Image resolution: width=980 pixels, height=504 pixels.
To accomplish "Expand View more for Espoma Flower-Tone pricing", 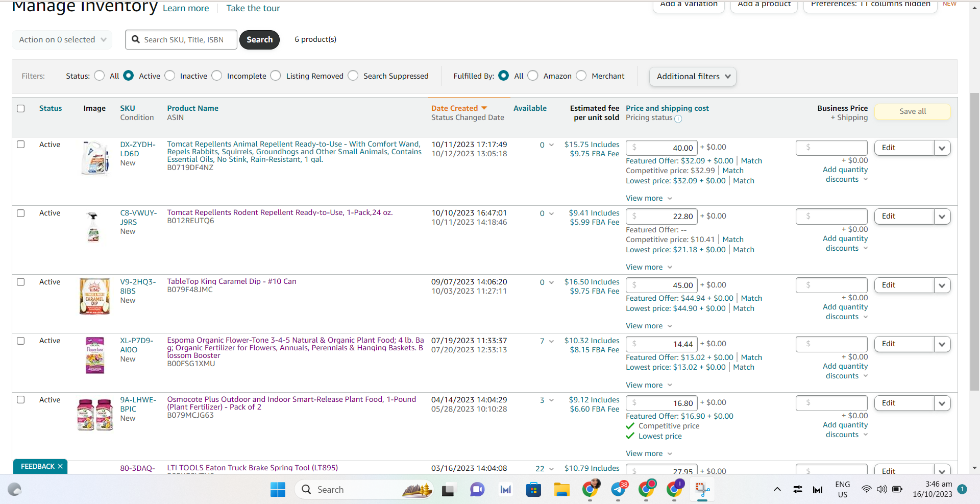I will (649, 385).
